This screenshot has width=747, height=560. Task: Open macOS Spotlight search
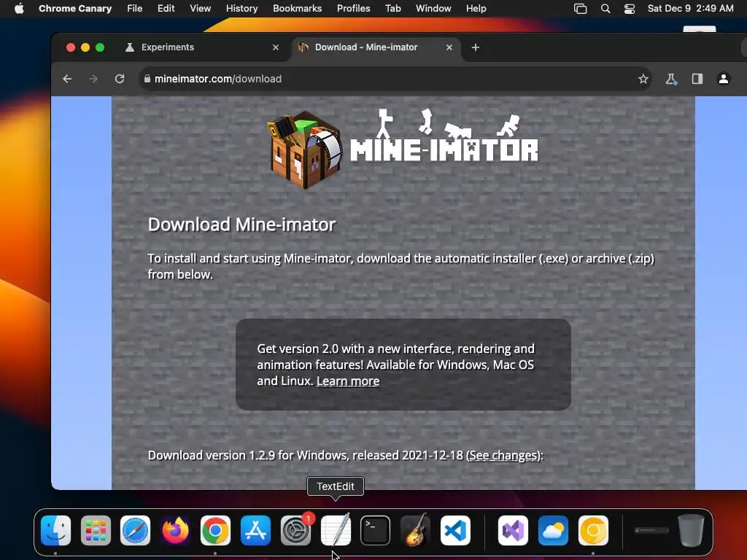click(x=605, y=9)
